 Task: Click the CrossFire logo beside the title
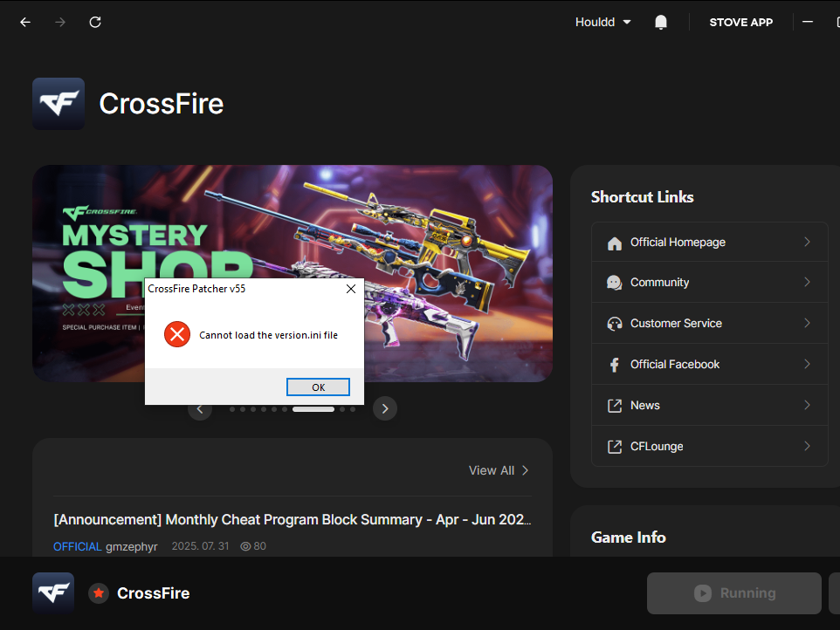[59, 104]
